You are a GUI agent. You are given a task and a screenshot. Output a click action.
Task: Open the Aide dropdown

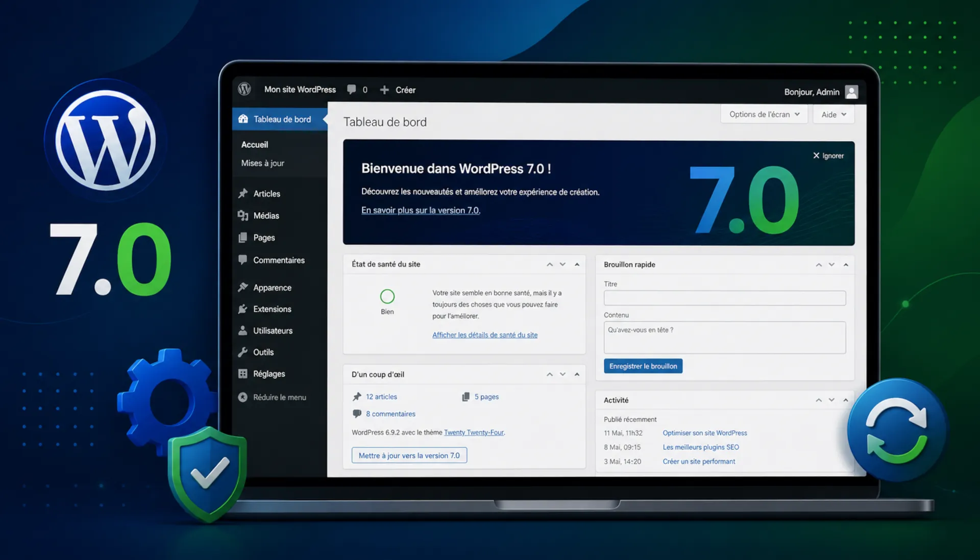tap(834, 114)
